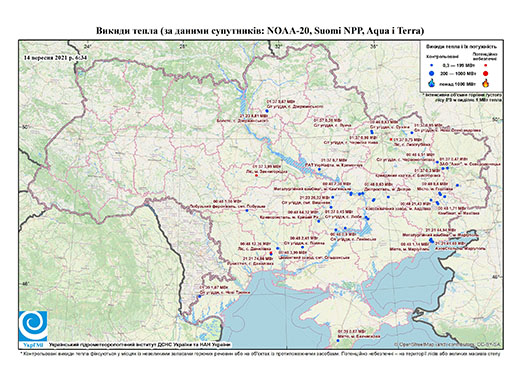Click the blue marker near Євпаторія label
This screenshot has width=520, height=368.
point(338,340)
